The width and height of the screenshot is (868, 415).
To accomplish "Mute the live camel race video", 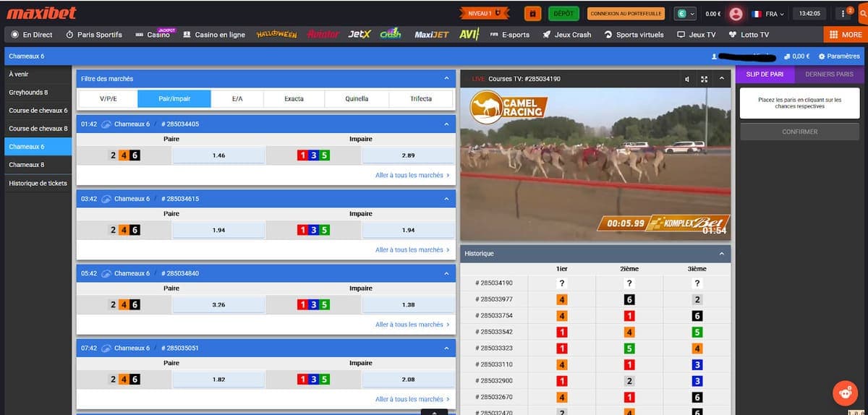I will click(x=686, y=79).
